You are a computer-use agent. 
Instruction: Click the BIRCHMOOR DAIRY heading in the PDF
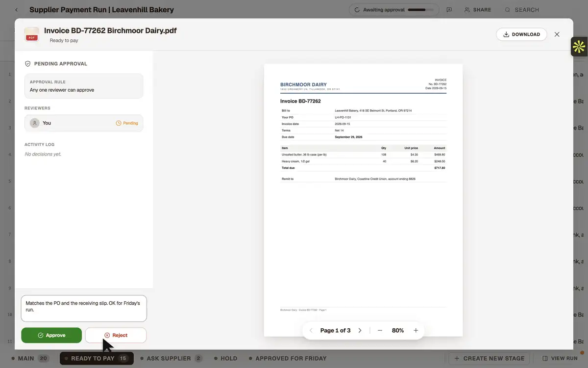click(303, 84)
